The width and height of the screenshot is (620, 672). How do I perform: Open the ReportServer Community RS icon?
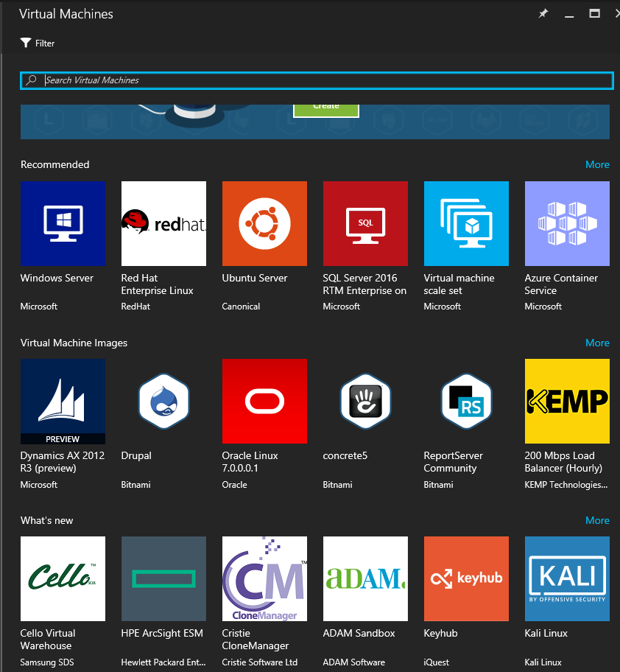click(466, 401)
